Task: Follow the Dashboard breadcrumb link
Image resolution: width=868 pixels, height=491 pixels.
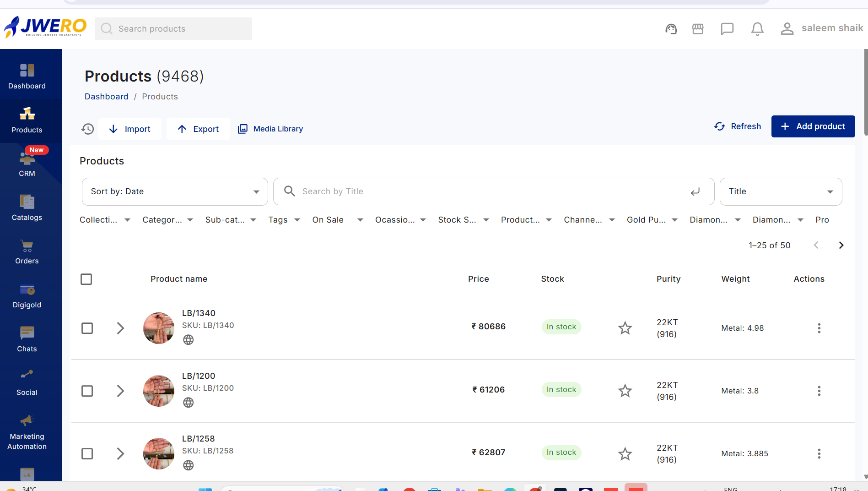Action: [x=107, y=97]
